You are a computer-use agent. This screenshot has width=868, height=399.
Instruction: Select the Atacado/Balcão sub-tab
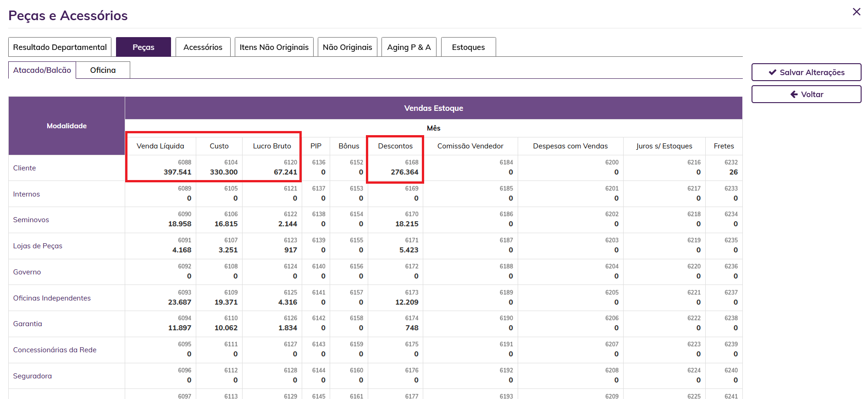[x=42, y=70]
